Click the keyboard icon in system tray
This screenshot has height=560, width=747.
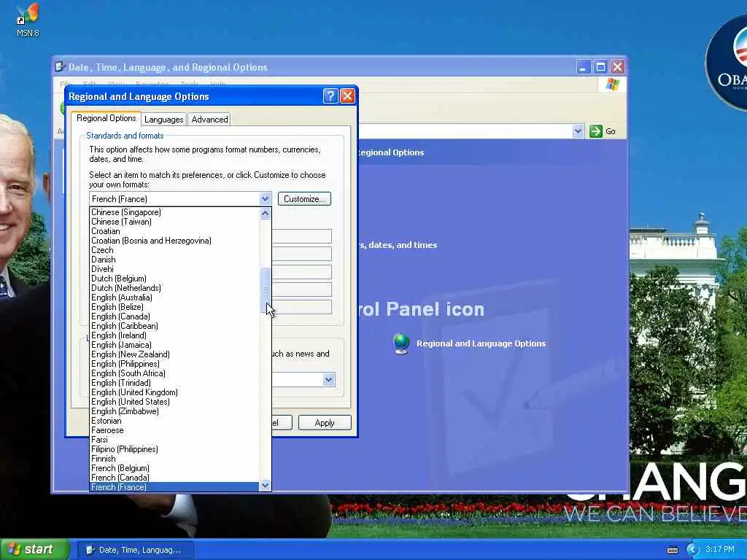672,550
